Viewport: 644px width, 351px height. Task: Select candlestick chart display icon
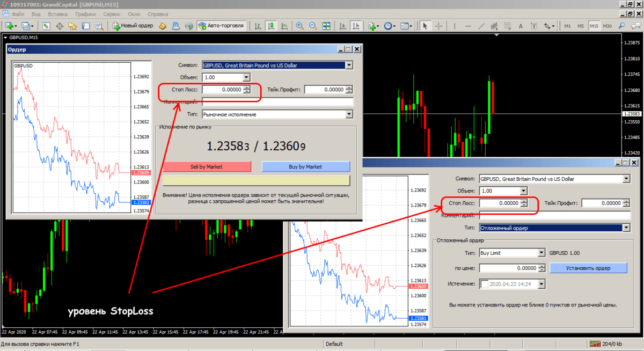point(270,25)
